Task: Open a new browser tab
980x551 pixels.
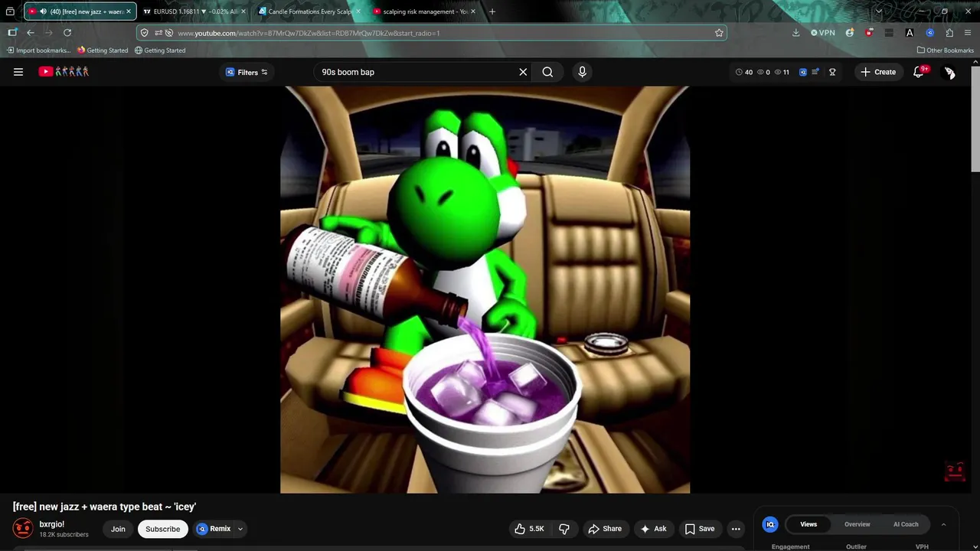Action: click(492, 11)
